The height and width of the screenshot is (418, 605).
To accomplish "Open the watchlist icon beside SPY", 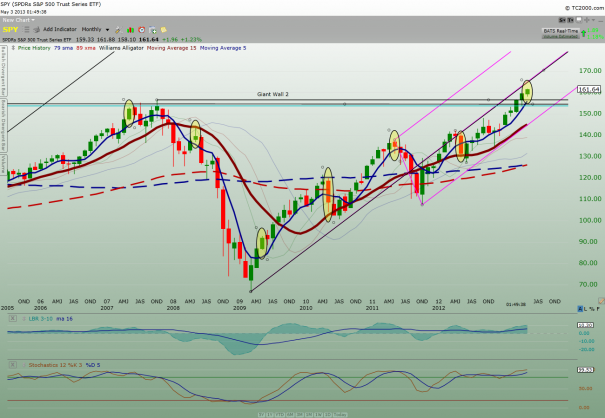I will (26, 30).
